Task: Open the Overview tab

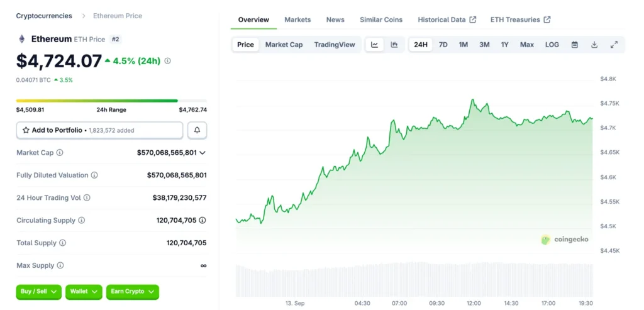Action: [x=253, y=19]
